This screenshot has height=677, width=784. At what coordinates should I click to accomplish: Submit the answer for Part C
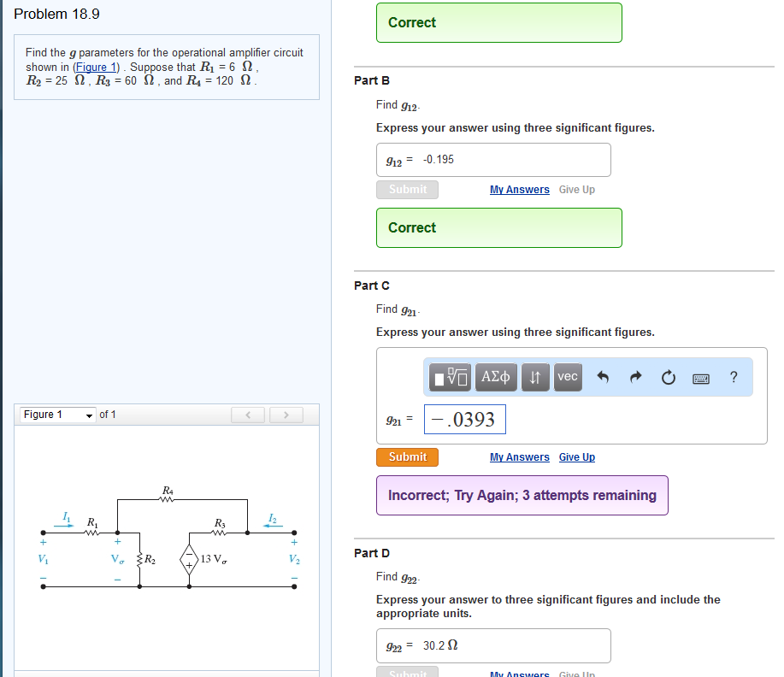pyautogui.click(x=407, y=456)
